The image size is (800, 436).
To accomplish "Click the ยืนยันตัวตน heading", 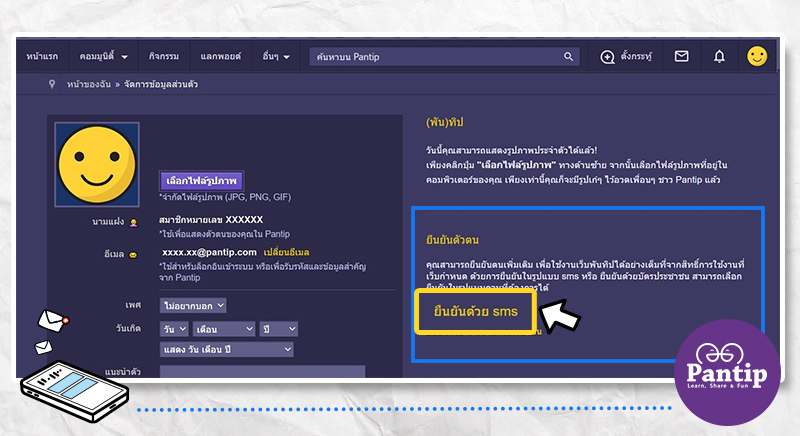I will pos(452,240).
